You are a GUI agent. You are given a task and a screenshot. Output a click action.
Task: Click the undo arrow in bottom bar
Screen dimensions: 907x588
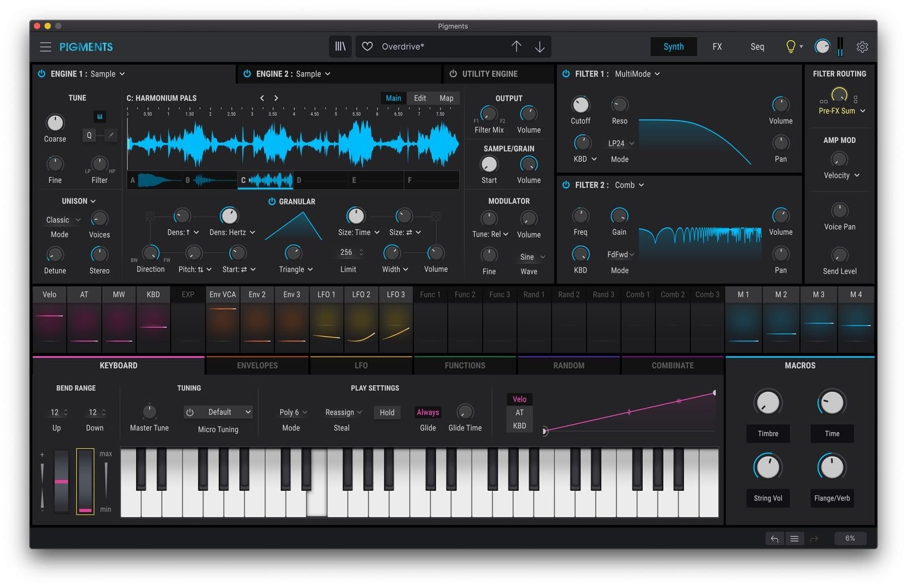tap(774, 539)
